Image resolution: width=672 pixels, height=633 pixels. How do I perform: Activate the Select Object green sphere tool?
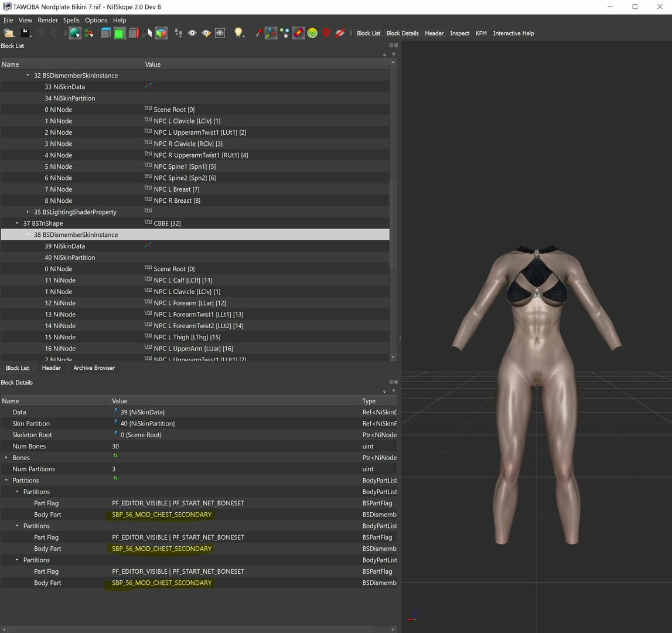coord(75,33)
